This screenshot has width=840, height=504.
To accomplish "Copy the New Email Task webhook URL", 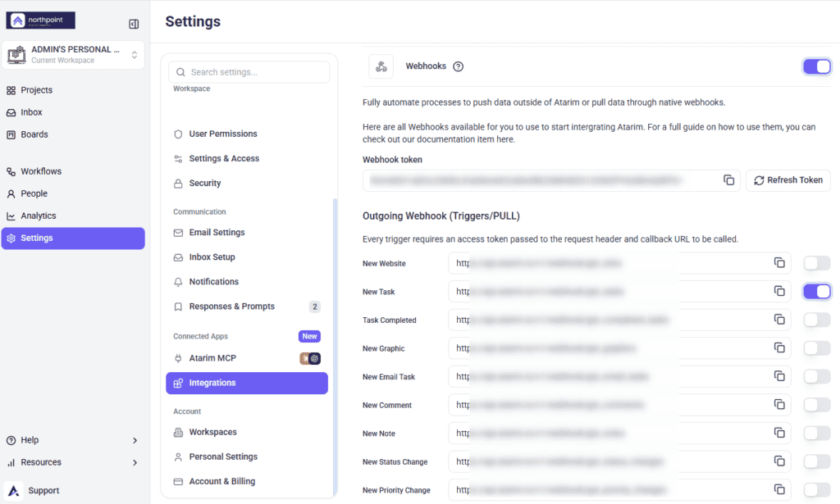I will pos(779,376).
